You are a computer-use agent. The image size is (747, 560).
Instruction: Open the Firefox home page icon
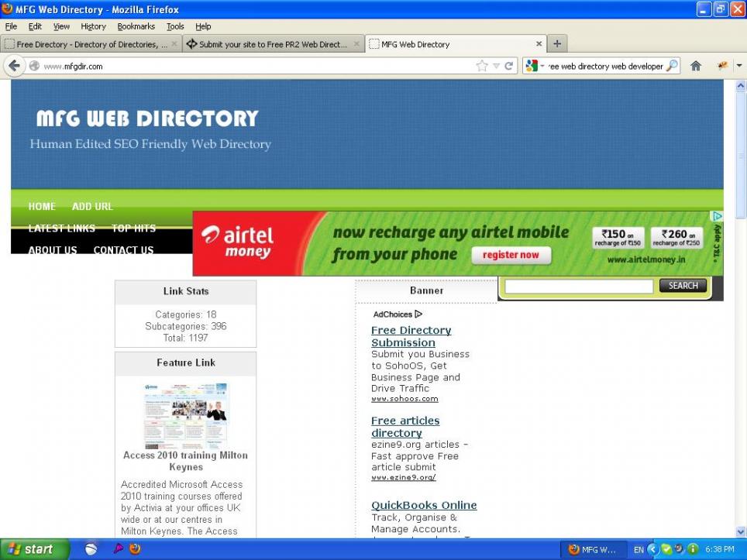[696, 66]
